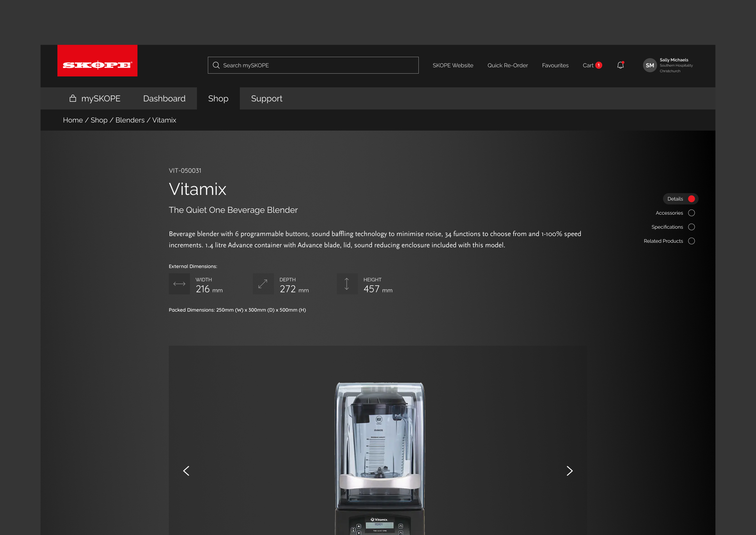Open the Quick Re-Order link
The image size is (756, 535).
coord(507,65)
